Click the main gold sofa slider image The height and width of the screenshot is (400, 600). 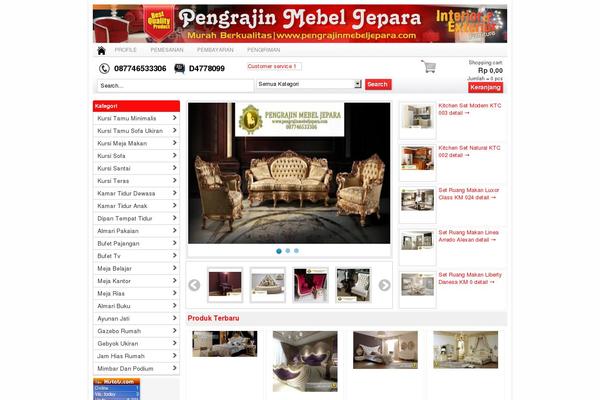(289, 173)
